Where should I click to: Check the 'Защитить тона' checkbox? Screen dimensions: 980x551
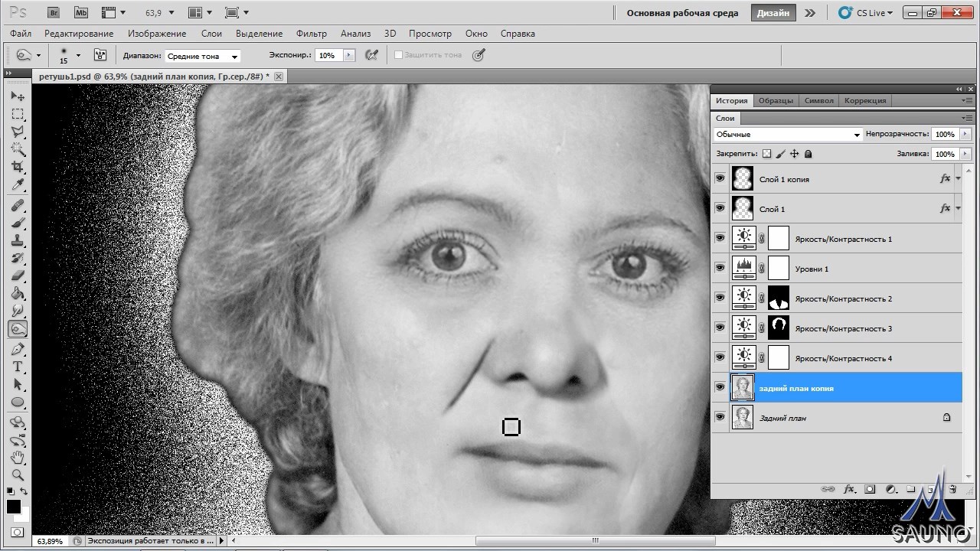(x=398, y=55)
